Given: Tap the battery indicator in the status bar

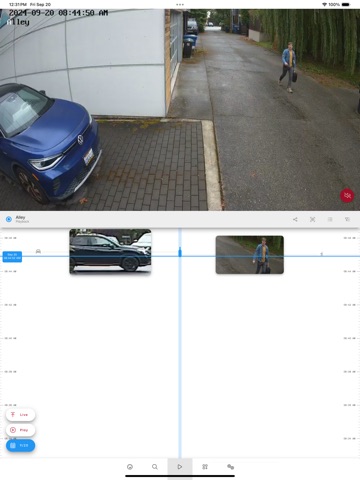Looking at the screenshot, I should point(346,5).
